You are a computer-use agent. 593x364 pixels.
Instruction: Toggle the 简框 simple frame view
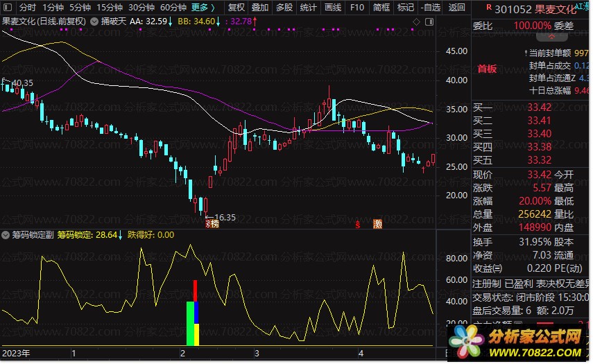pos(381,7)
